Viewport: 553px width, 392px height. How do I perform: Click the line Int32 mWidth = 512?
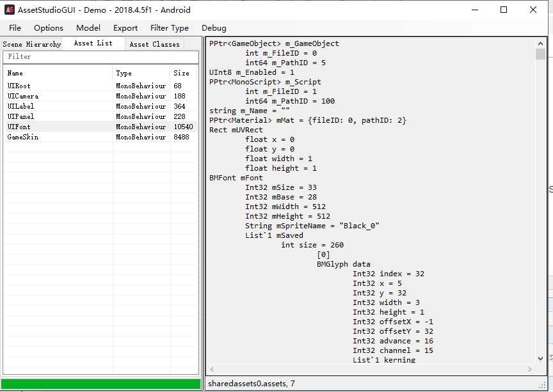[x=285, y=206]
